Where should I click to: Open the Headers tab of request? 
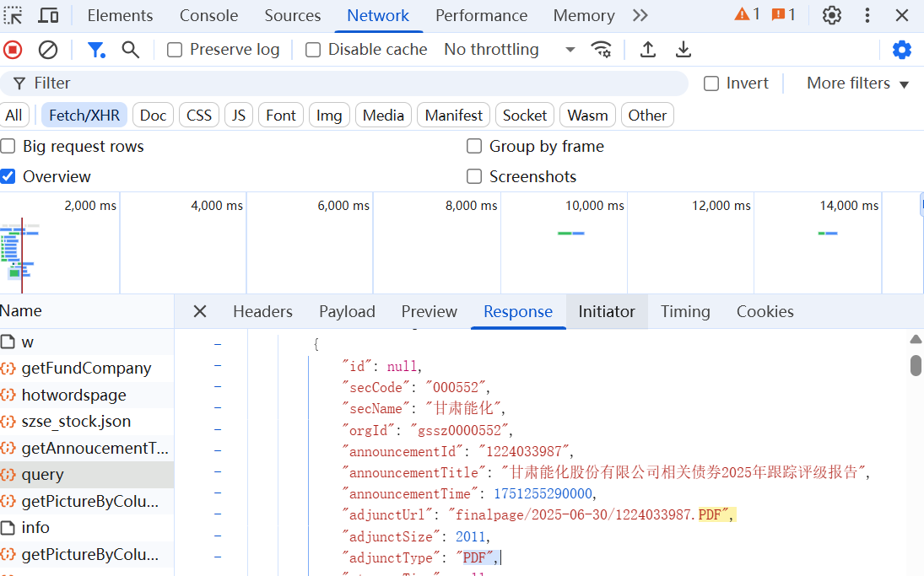(262, 311)
